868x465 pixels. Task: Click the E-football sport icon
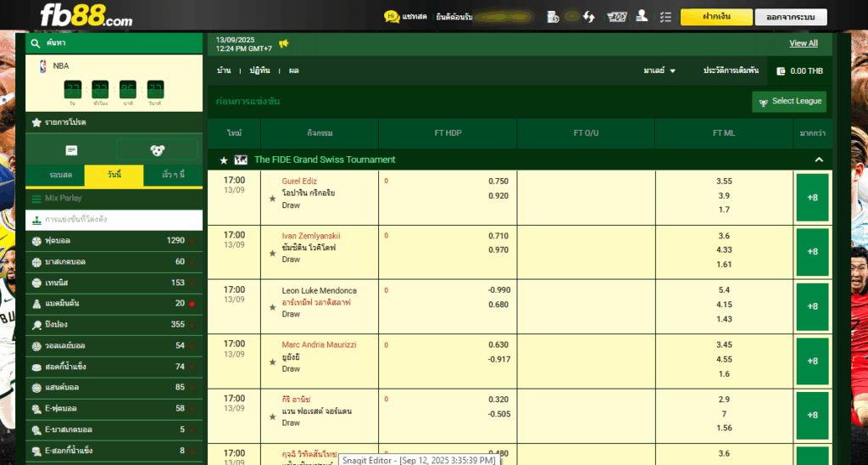[36, 408]
